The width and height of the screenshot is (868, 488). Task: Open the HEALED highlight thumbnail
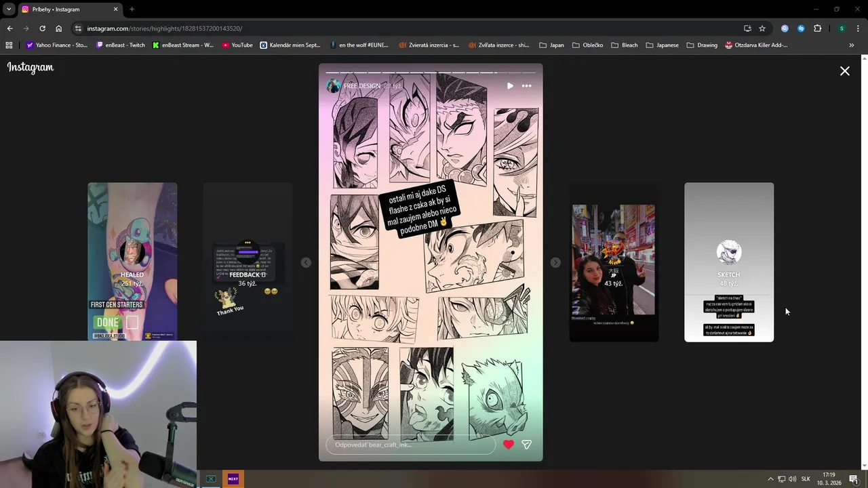132,262
